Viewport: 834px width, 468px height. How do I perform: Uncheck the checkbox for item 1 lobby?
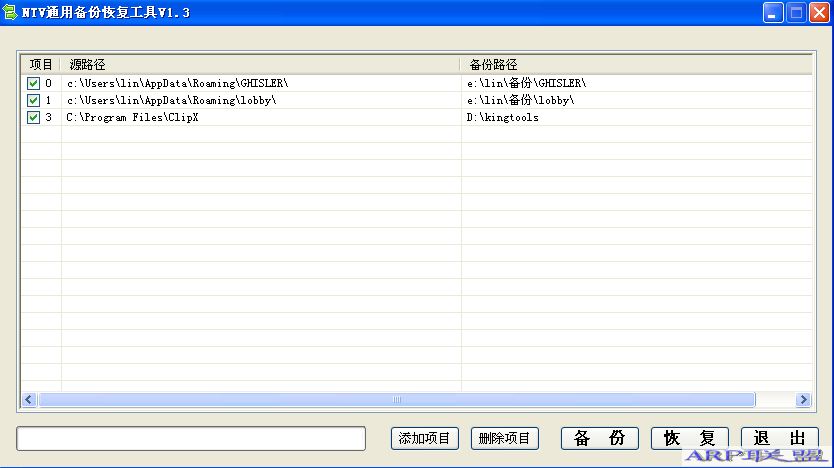tap(33, 101)
